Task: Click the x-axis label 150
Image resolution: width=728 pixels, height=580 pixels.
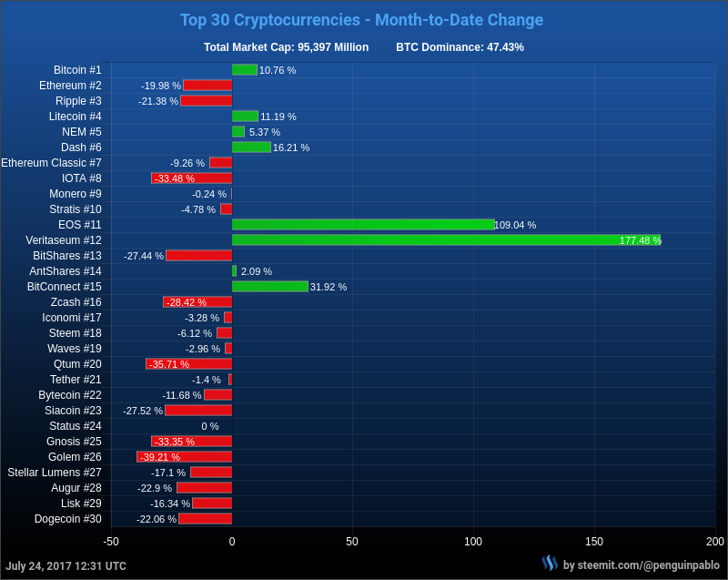Action: point(594,542)
